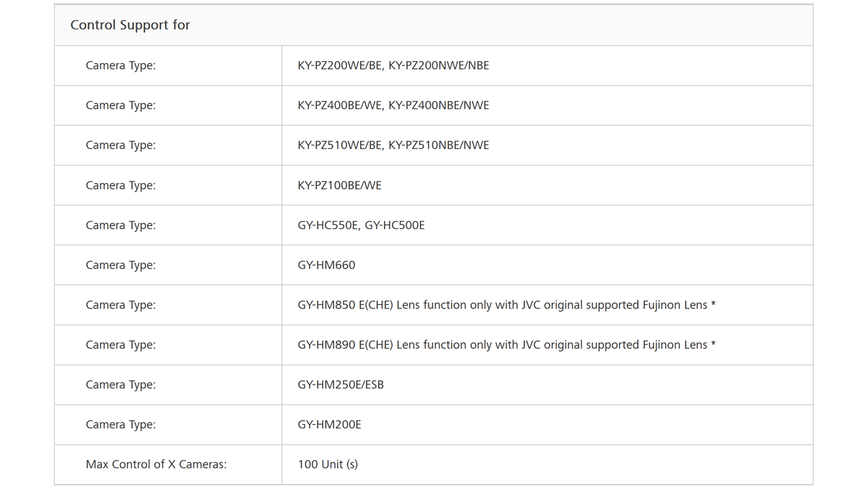Click the KY-PZ200WE/BE, KY-PZ200NWE/NBE cell
The image size is (868, 488).
[393, 66]
